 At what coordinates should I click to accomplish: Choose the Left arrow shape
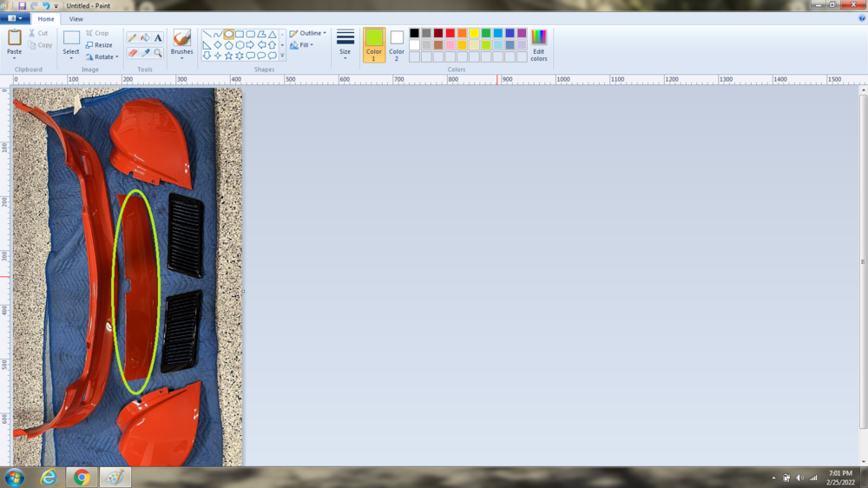point(261,45)
